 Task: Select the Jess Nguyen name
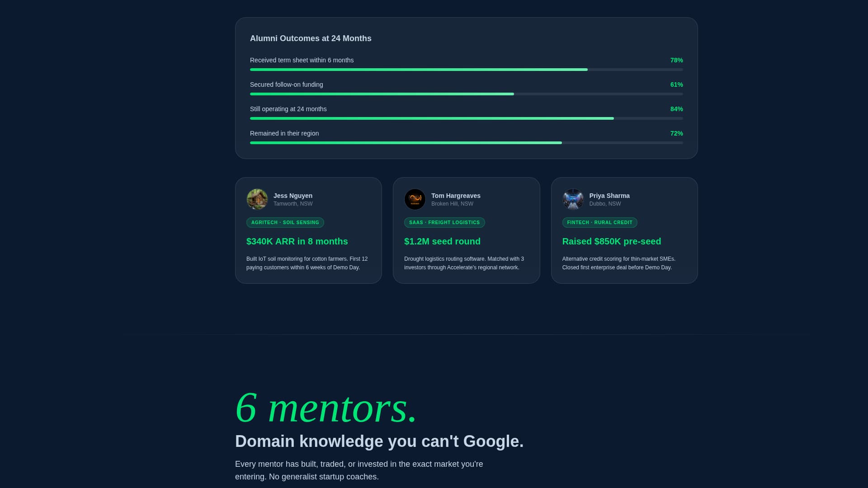[x=293, y=196]
